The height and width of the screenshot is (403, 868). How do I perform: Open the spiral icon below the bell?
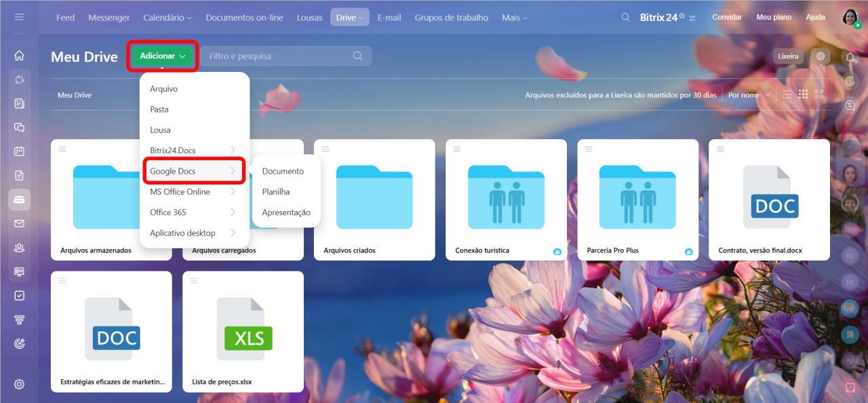(850, 81)
